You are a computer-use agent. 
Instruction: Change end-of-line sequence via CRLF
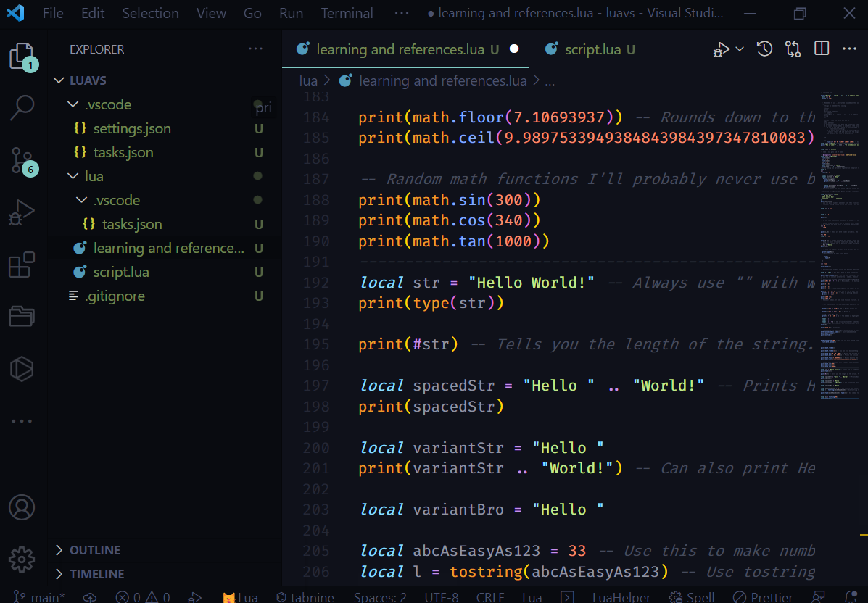click(x=490, y=597)
